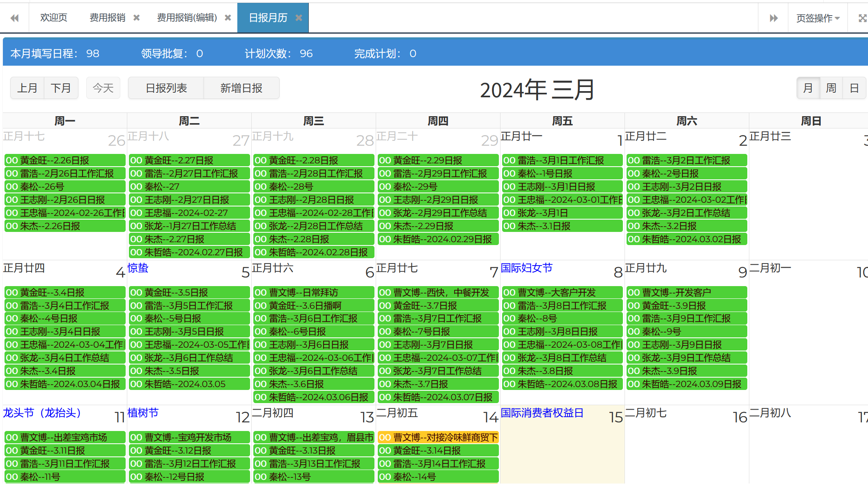Viewport: 868px width, 486px height.
Task: Click 新增日报 to add report
Action: coord(241,88)
